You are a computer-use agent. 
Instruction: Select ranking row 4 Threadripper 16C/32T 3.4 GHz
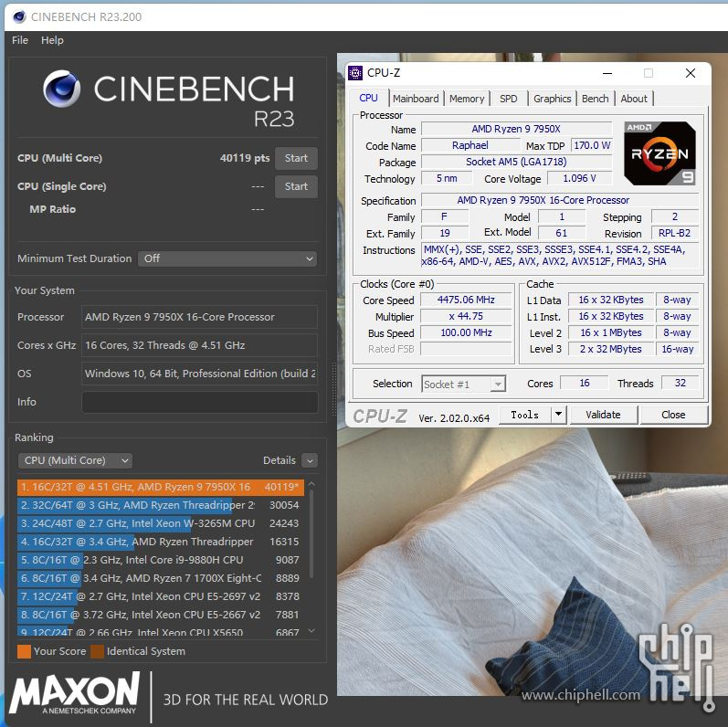pos(161,542)
